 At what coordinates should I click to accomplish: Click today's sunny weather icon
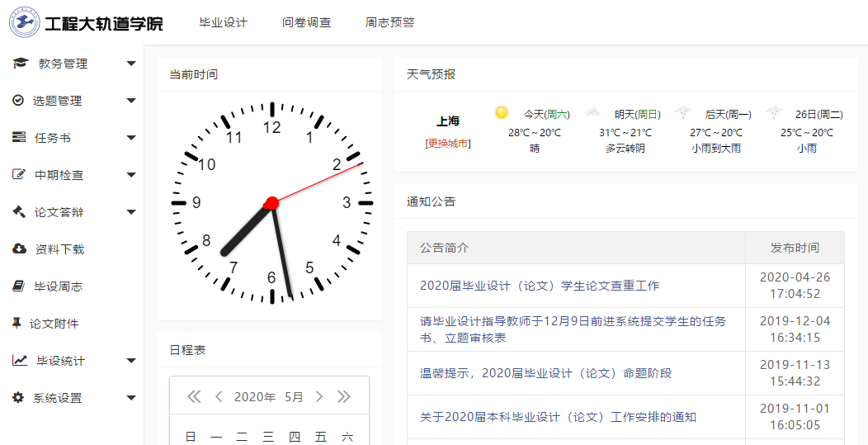coord(502,112)
